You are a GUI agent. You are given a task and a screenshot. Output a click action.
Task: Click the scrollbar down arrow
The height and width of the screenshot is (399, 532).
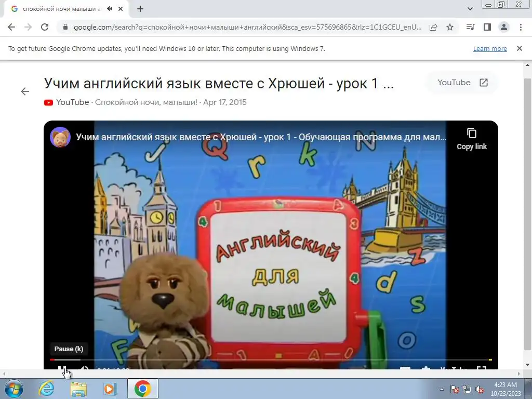[x=527, y=365]
